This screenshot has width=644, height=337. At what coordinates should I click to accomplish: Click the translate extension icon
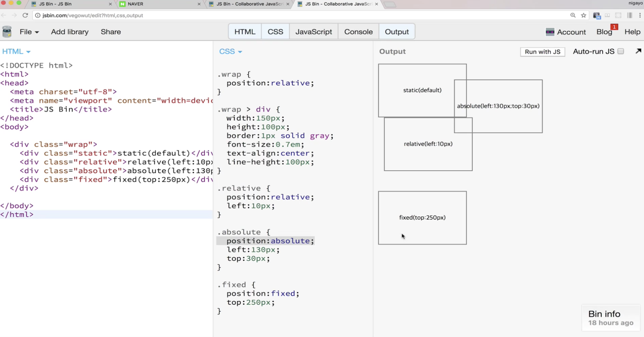pos(597,16)
